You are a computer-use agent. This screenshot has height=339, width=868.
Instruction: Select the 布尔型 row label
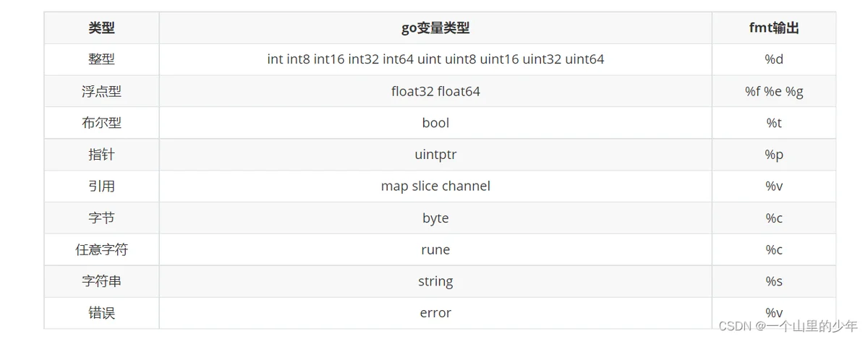(101, 123)
